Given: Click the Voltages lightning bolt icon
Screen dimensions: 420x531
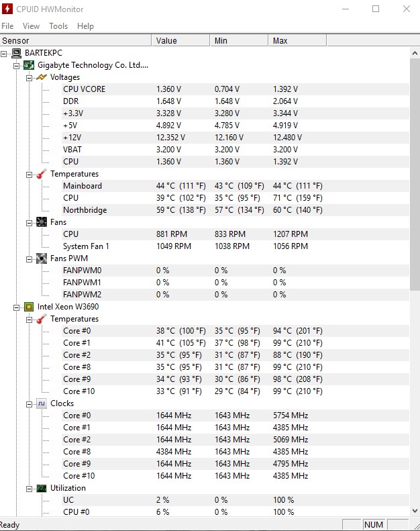Looking at the screenshot, I should 42,77.
